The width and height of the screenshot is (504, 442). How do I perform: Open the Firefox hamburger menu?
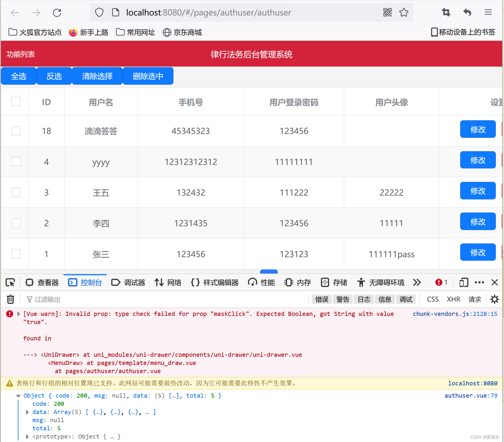pos(488,12)
